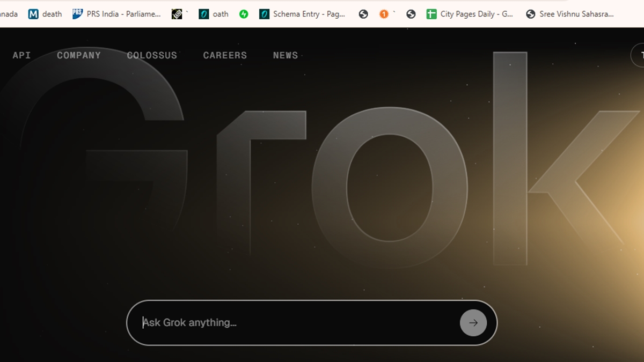Screen dimensions: 644x362
Task: Open the PRS India Parliament bookmark
Action: point(116,14)
